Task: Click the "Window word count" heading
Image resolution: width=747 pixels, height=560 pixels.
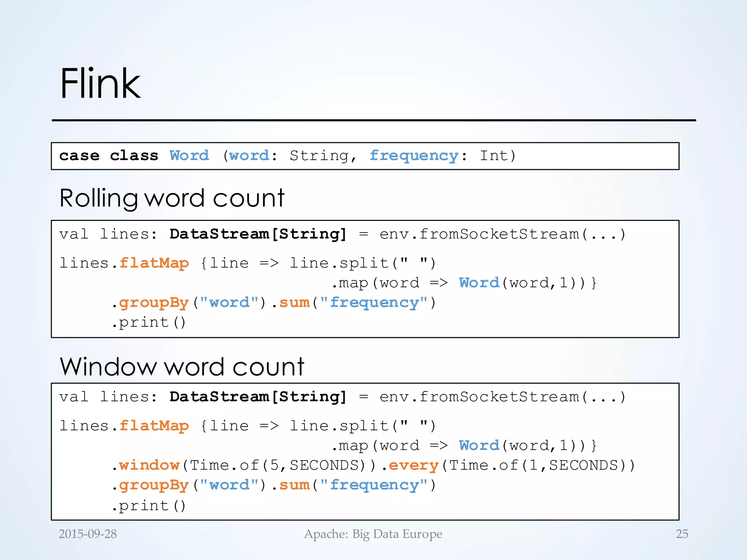Action: [x=182, y=366]
